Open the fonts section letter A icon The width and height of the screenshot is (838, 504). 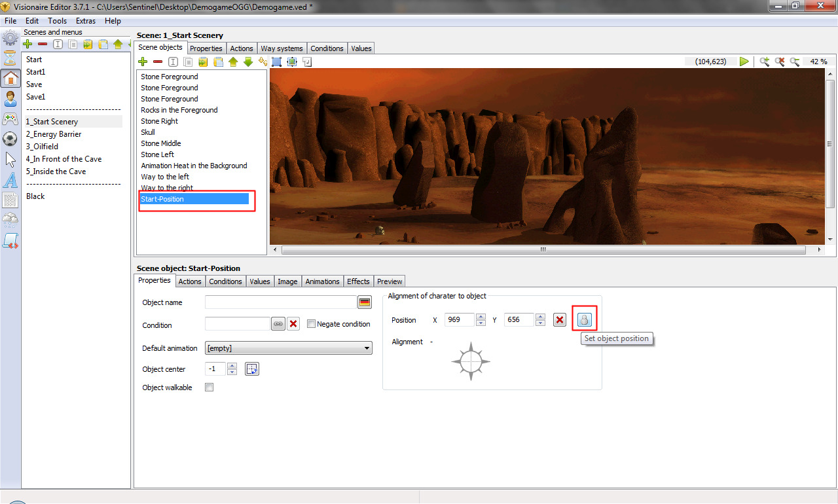(x=10, y=179)
